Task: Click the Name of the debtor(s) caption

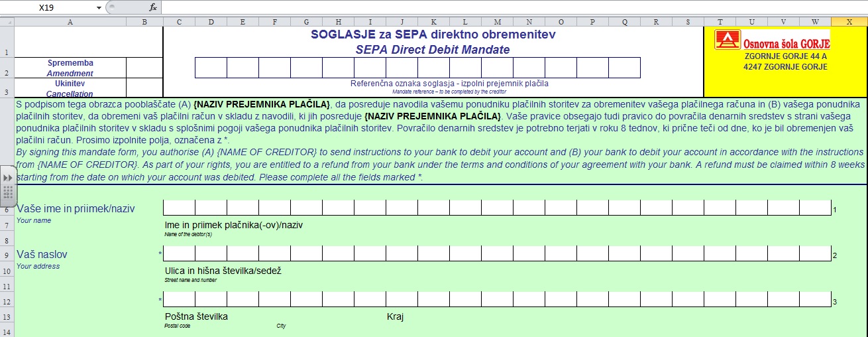Action: coord(188,234)
